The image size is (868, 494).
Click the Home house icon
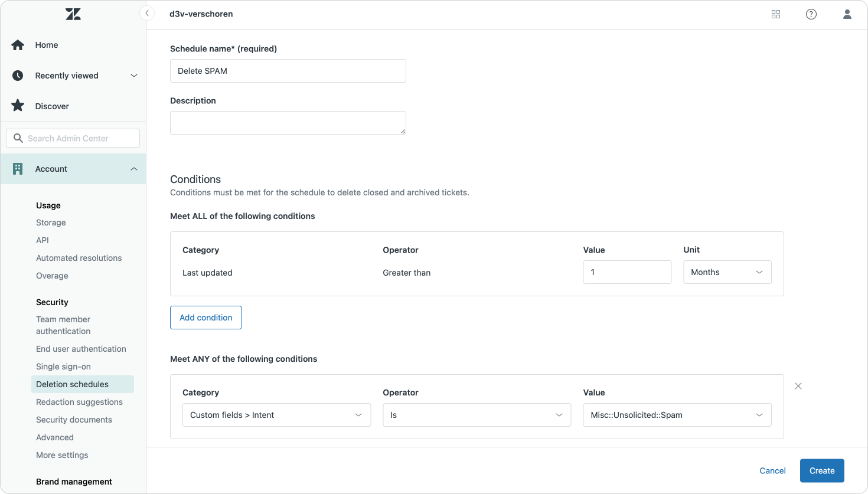tap(18, 45)
